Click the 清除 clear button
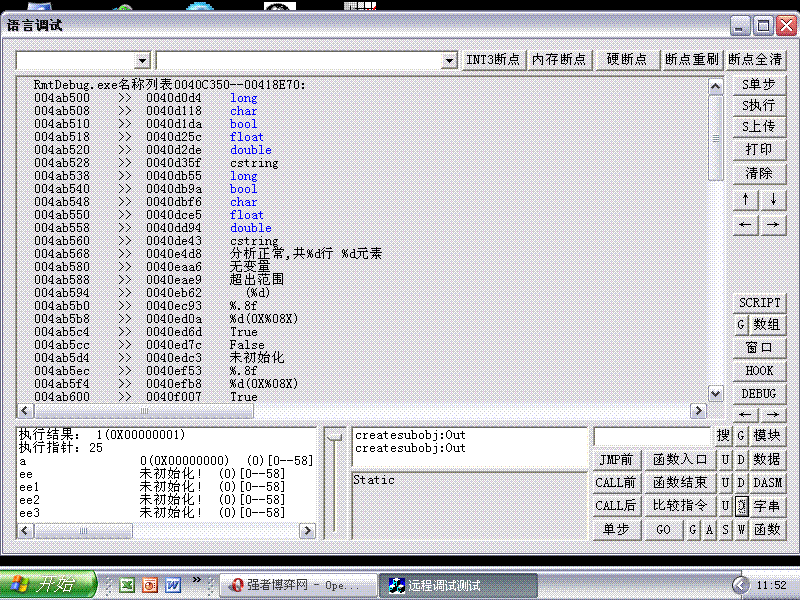This screenshot has height=600, width=800. 759,173
